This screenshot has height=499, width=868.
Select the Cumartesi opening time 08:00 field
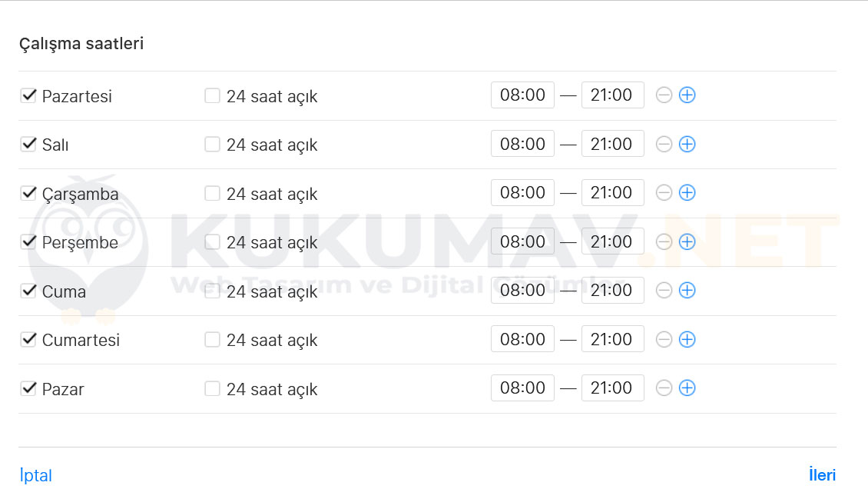coord(522,340)
